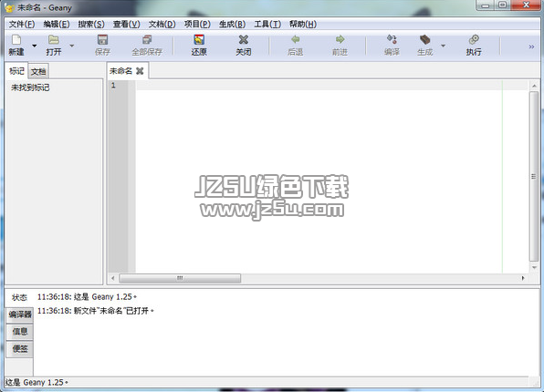Minimize the Geany window

point(485,5)
